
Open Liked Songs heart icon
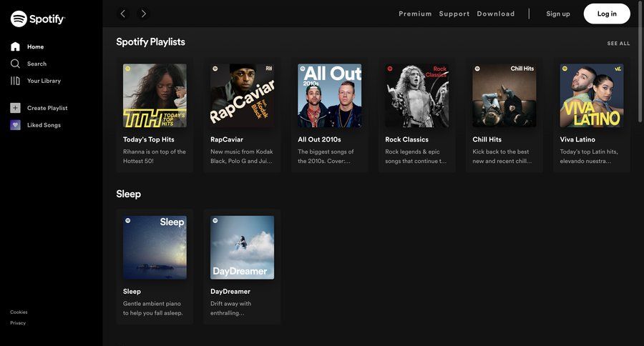(x=15, y=125)
